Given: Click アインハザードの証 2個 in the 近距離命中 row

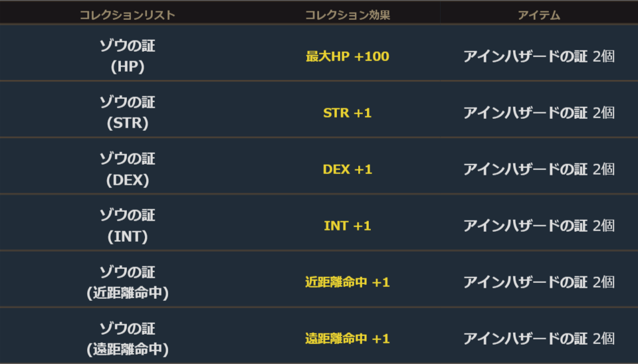Looking at the screenshot, I should point(538,282).
